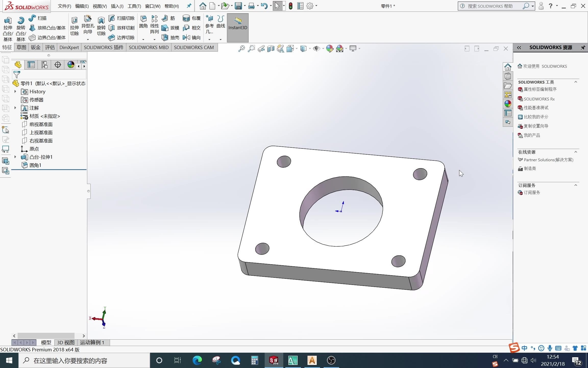Collapse the 在线资源 section chevron
The width and height of the screenshot is (588, 368).
tap(576, 152)
